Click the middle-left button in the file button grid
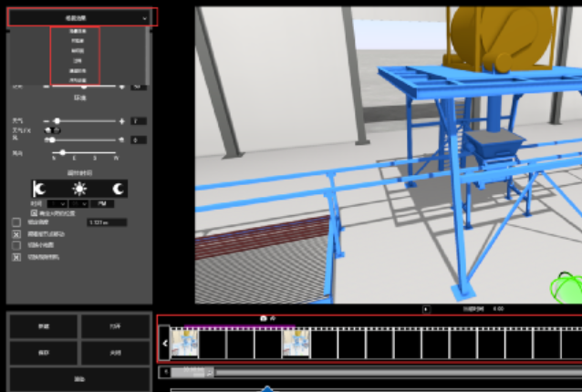This screenshot has height=392, width=582. pyautogui.click(x=44, y=352)
